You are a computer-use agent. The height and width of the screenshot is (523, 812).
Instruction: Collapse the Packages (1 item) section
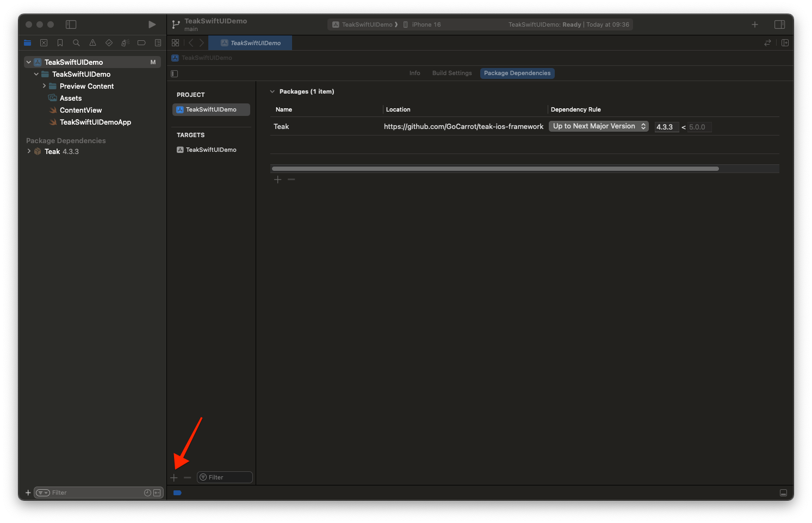tap(272, 92)
